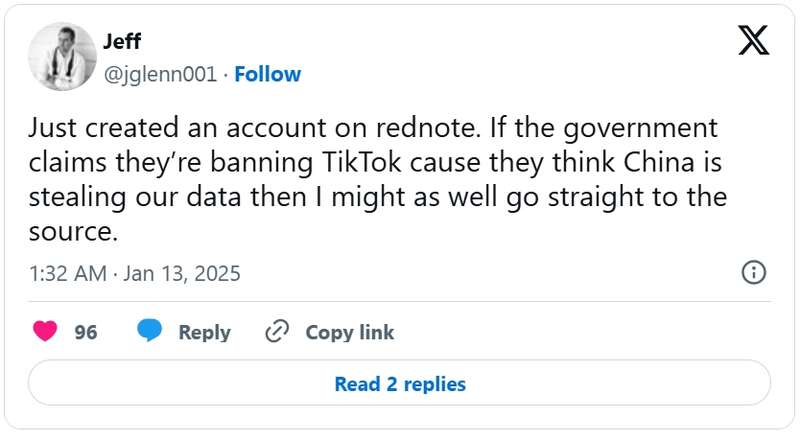Open the Twitter info circle icon

(x=753, y=272)
